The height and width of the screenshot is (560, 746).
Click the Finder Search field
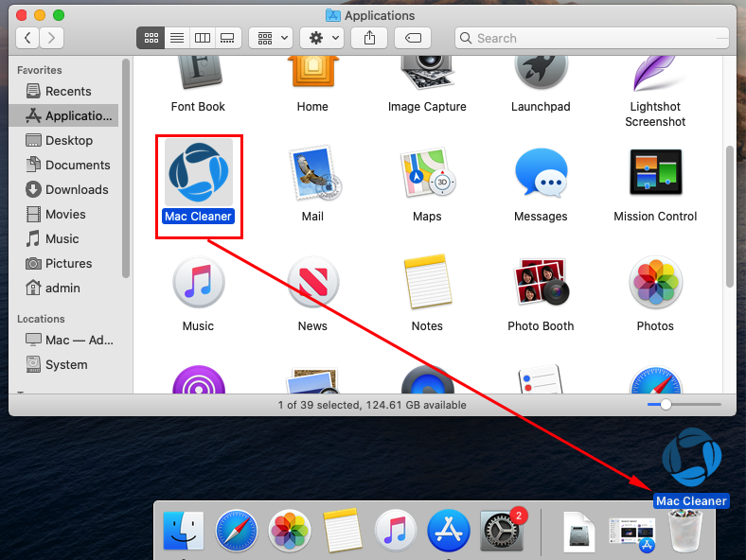tap(592, 38)
